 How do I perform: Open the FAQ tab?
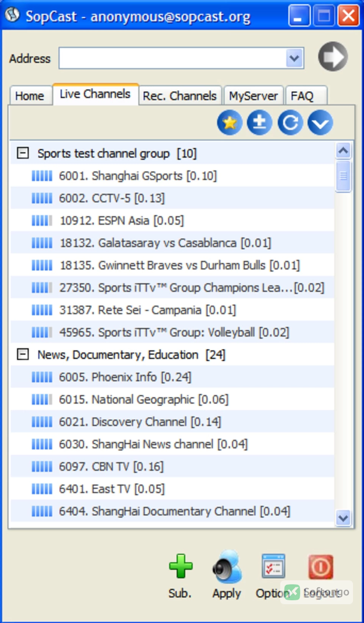306,96
